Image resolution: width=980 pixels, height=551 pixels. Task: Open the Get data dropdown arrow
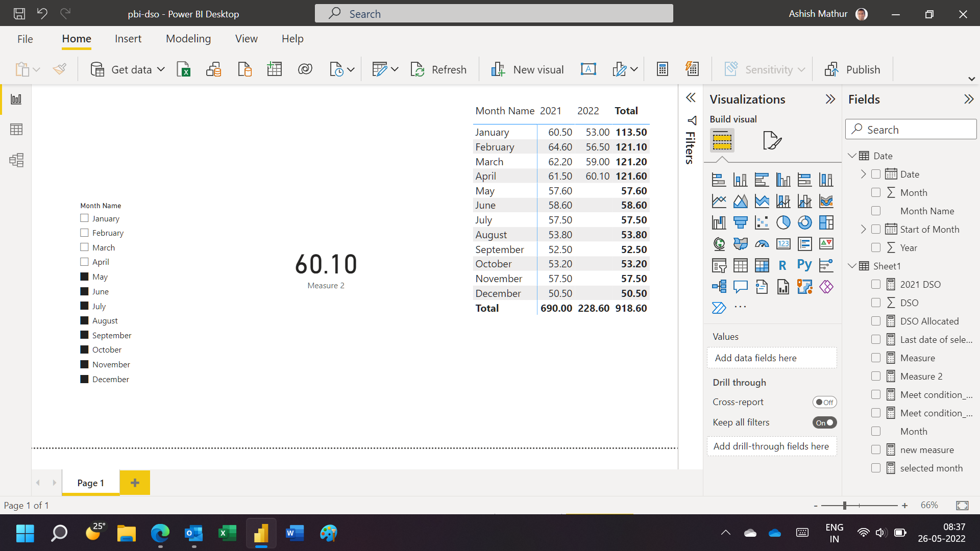click(161, 69)
